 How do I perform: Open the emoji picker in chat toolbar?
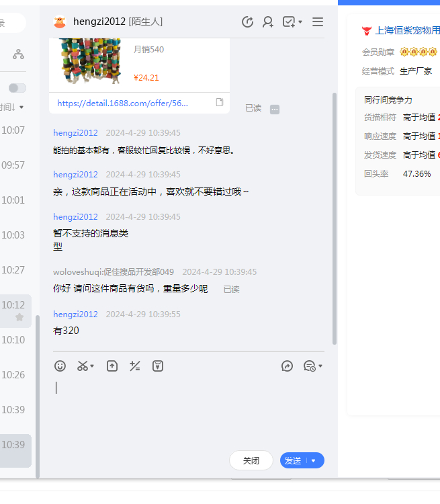point(60,366)
